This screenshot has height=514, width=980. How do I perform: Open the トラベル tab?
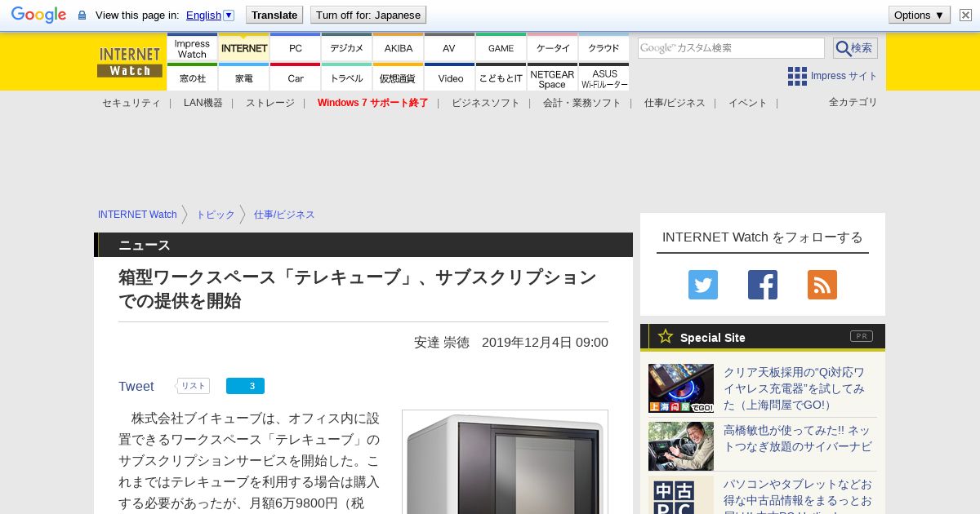coord(346,78)
